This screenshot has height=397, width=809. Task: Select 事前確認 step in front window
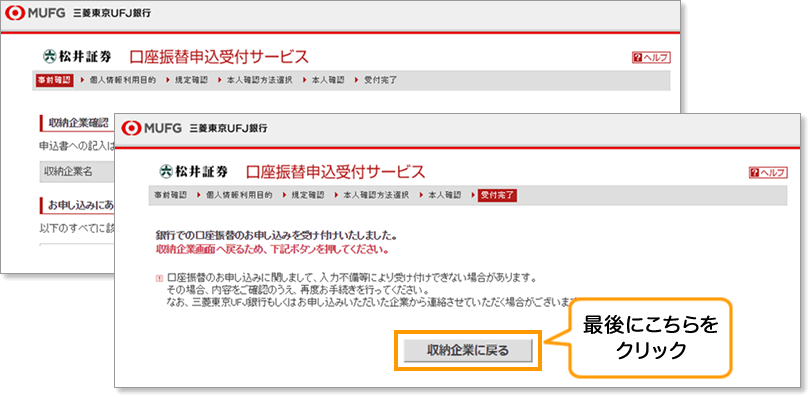[x=170, y=196]
